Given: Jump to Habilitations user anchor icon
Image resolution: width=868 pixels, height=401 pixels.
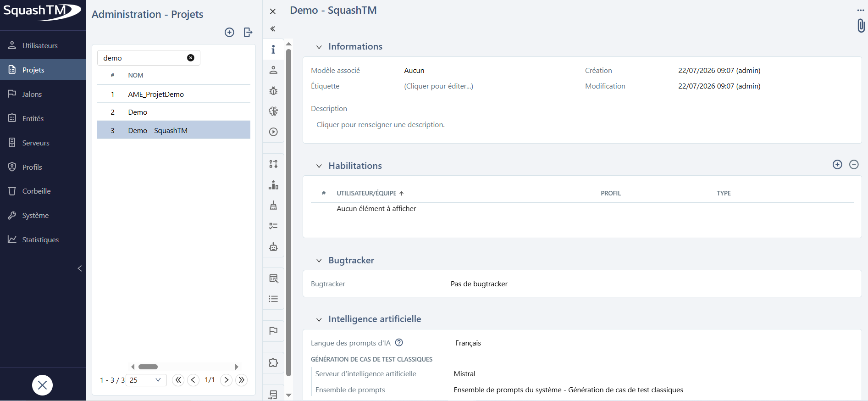Looking at the screenshot, I should coord(273,70).
